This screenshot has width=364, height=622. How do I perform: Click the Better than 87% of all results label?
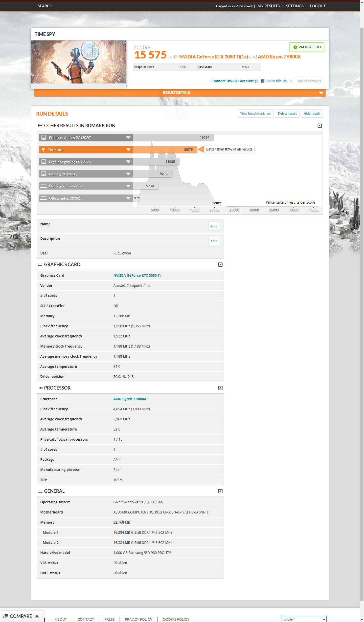click(229, 149)
